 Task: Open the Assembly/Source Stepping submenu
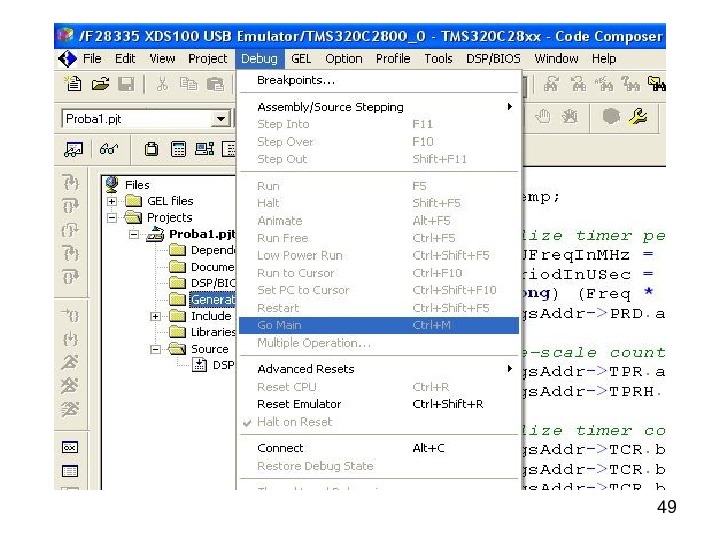click(x=379, y=107)
